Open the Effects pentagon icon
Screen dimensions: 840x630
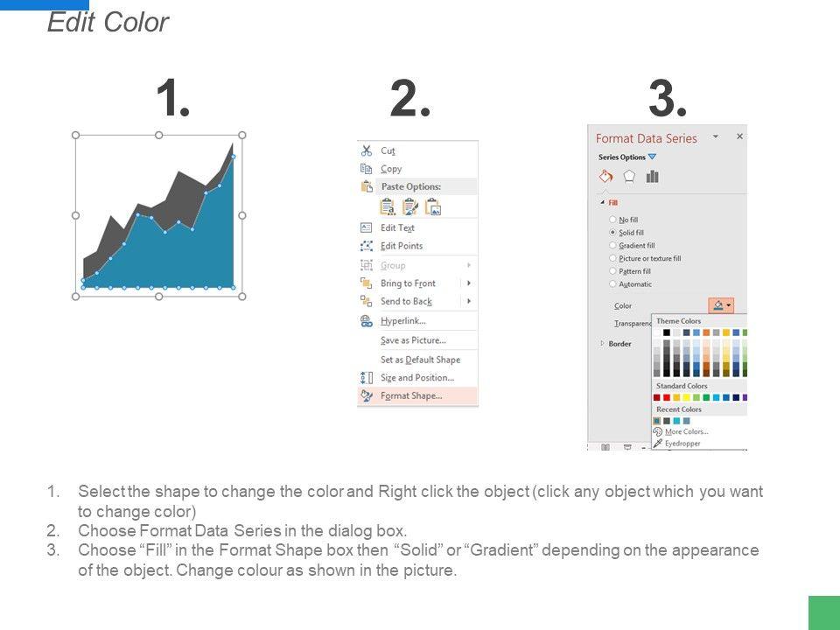click(628, 177)
